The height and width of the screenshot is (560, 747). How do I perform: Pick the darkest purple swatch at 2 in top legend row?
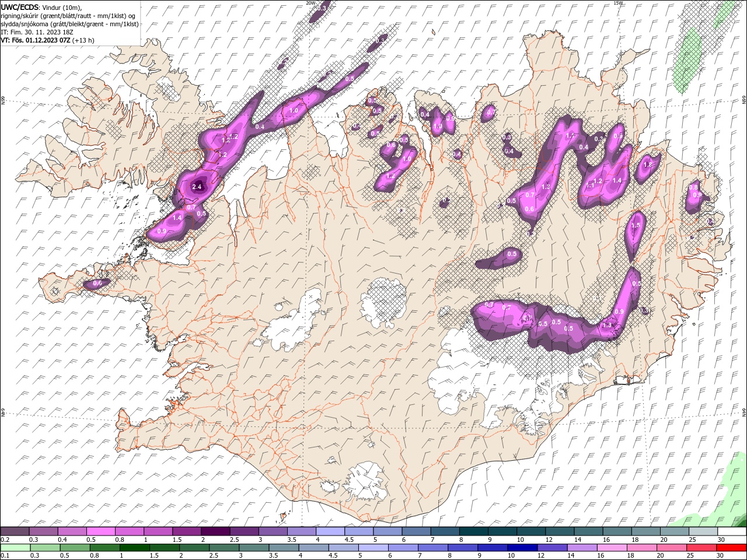point(215,531)
